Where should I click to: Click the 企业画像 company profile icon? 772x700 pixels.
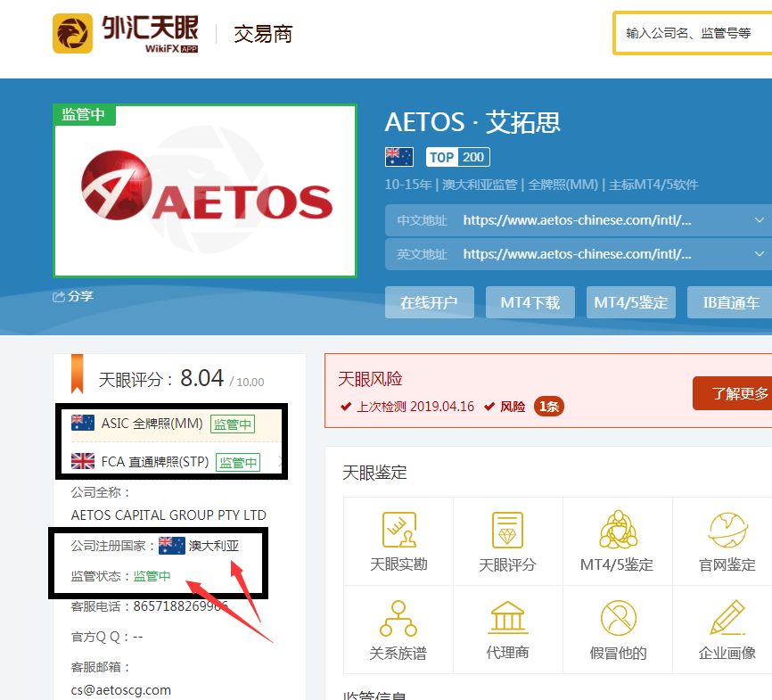727,628
